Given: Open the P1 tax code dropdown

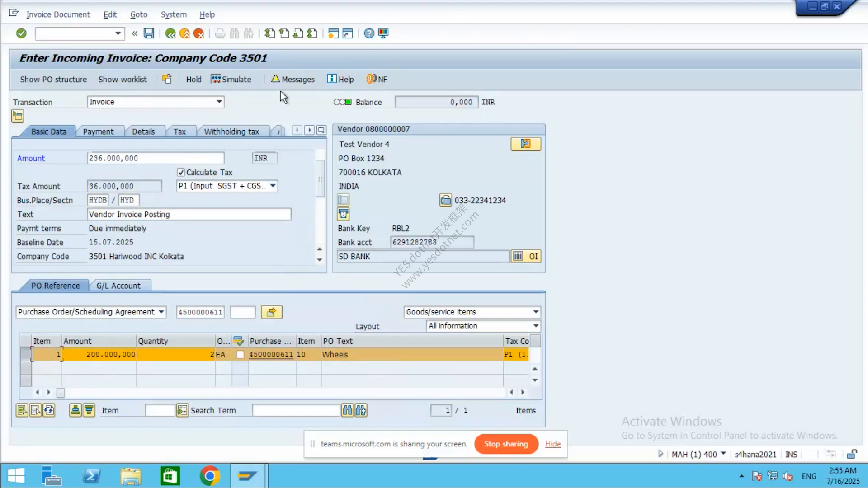Looking at the screenshot, I should tap(273, 186).
